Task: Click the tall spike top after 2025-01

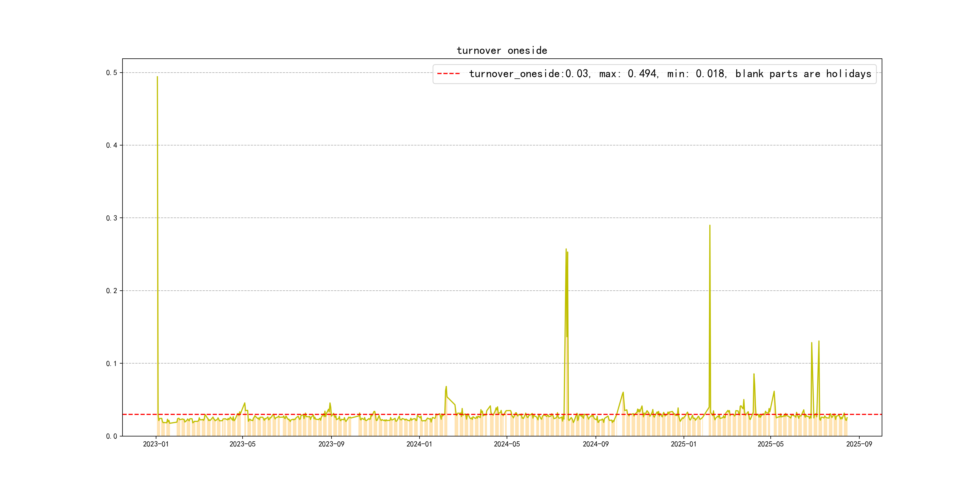Action: coord(710,226)
